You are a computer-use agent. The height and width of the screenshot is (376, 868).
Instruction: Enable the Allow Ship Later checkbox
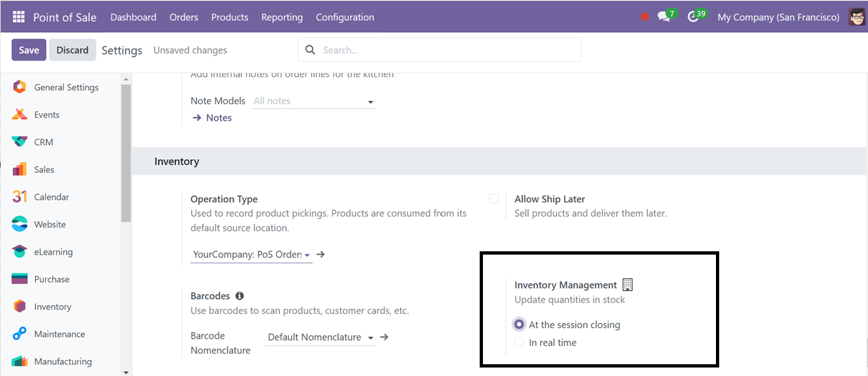(494, 198)
